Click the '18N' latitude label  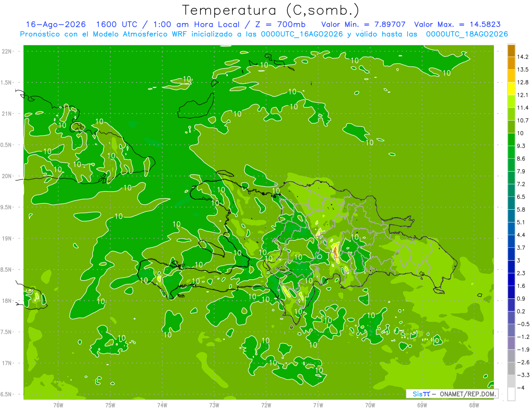(x=7, y=301)
